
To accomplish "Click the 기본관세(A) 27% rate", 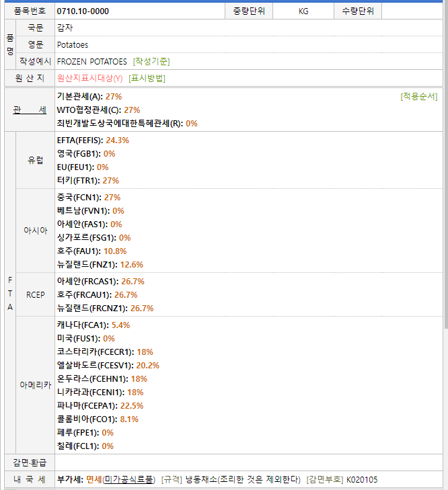I will [x=89, y=97].
